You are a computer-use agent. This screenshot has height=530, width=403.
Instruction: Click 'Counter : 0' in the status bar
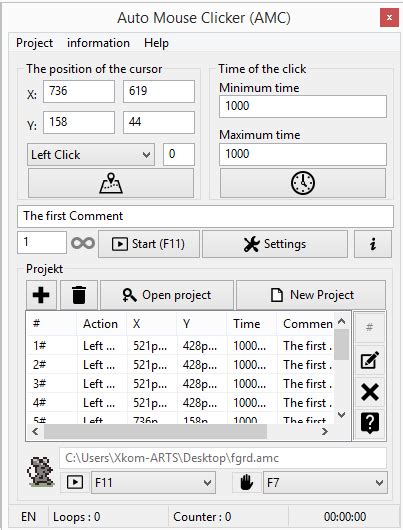[202, 516]
